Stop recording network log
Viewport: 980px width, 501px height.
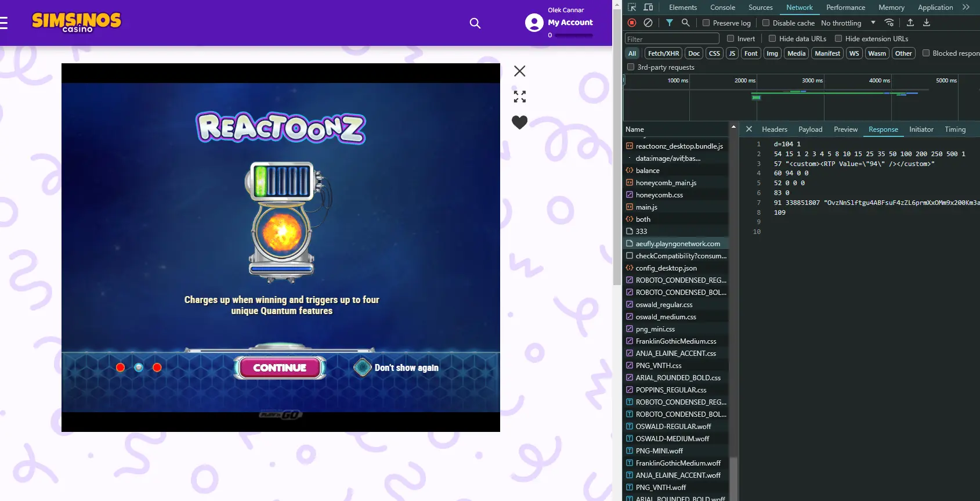tap(632, 23)
